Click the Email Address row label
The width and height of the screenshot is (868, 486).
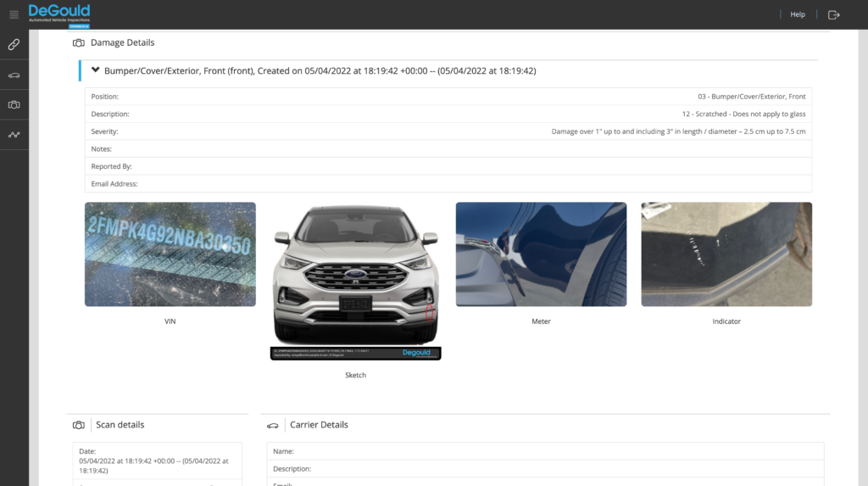click(114, 184)
